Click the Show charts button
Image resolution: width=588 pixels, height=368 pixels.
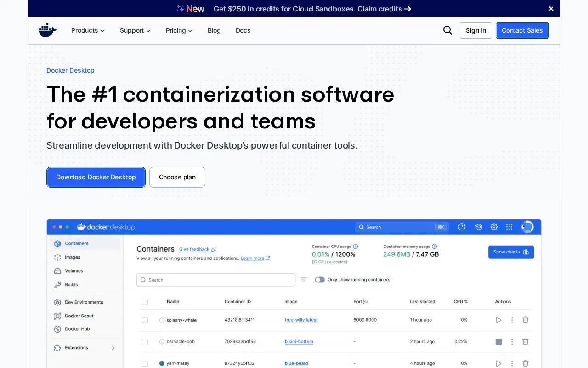coord(511,252)
